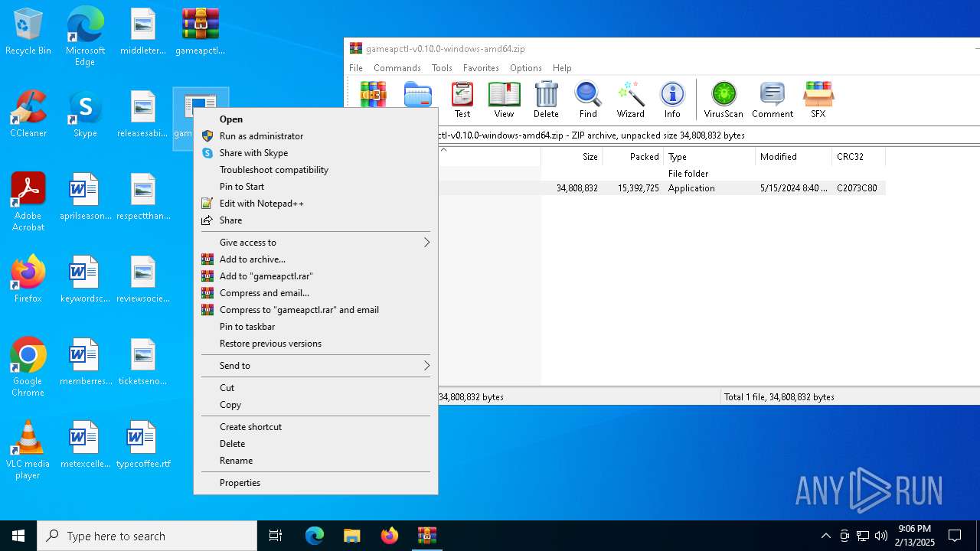Choose Pin to Start
The width and height of the screenshot is (980, 551).
[316, 187]
